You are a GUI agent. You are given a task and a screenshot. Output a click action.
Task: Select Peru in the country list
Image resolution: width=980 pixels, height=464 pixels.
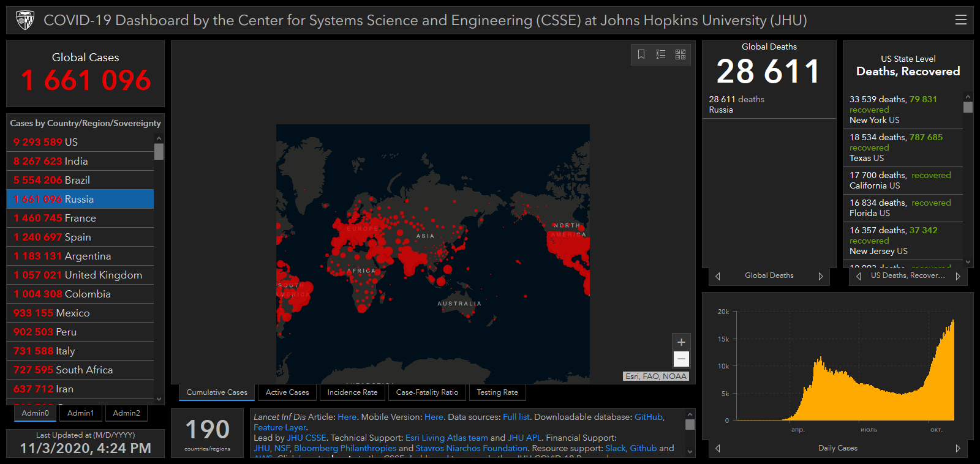(80, 332)
